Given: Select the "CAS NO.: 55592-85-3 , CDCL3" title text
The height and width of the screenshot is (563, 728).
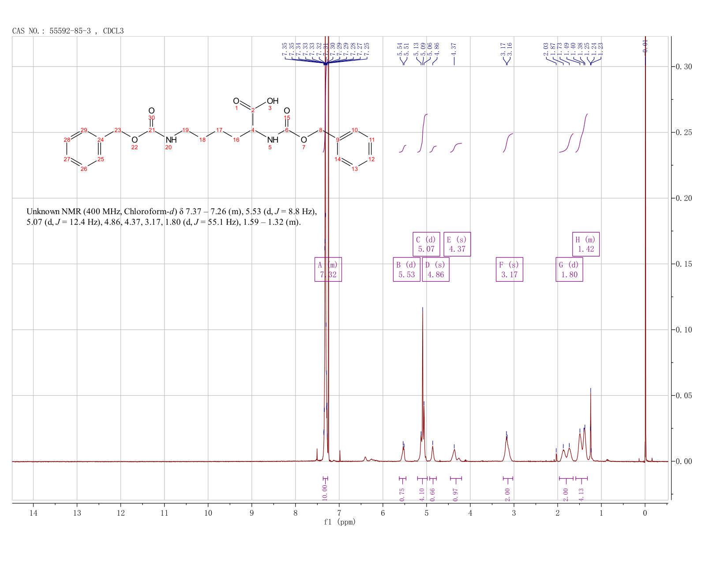Looking at the screenshot, I should coord(68,31).
